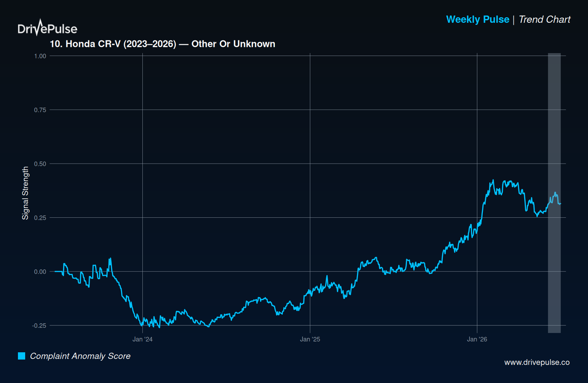Click the 1.00 y-axis tick label
The width and height of the screenshot is (588, 383).
pos(40,56)
